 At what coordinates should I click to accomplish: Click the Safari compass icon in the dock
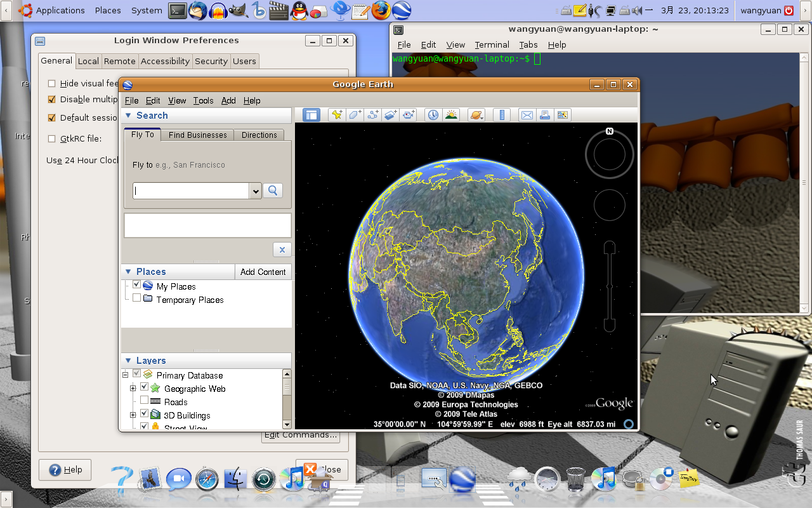(x=207, y=479)
